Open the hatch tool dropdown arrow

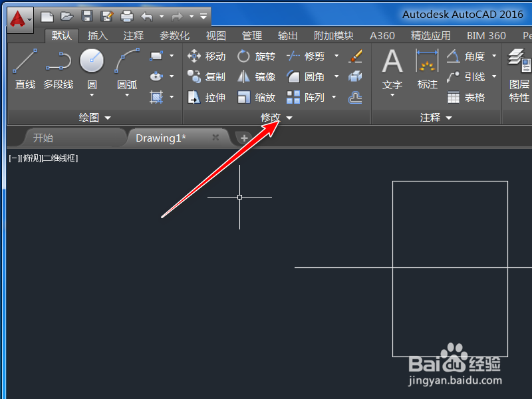point(172,97)
